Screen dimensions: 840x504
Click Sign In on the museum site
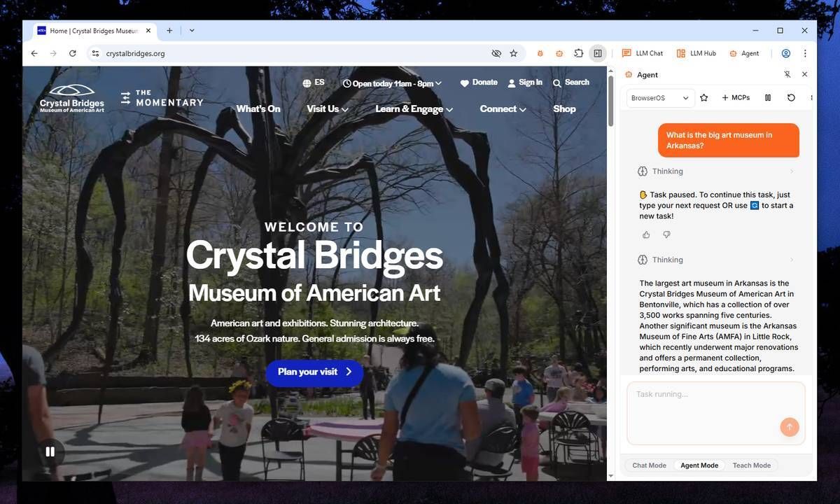(x=525, y=83)
